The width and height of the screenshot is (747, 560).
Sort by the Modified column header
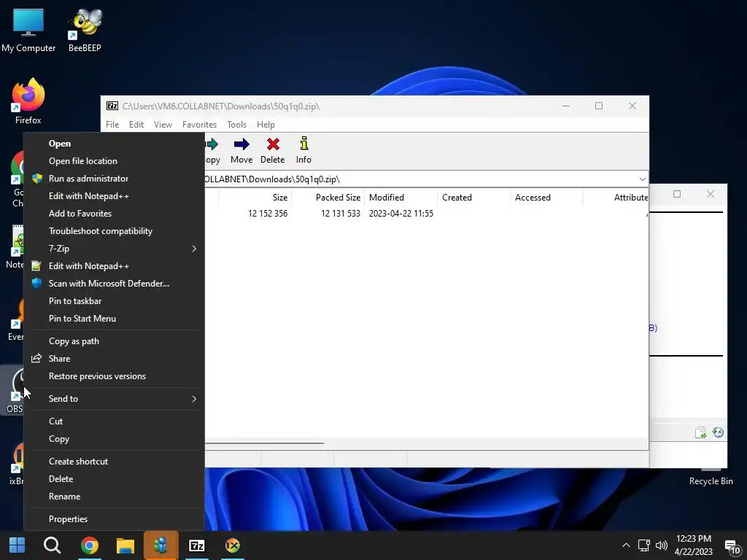[x=401, y=197]
